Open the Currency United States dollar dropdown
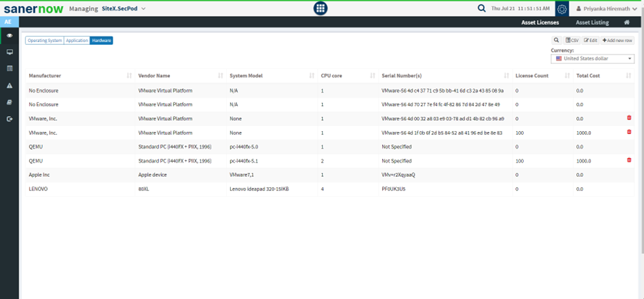The image size is (644, 299). 592,59
